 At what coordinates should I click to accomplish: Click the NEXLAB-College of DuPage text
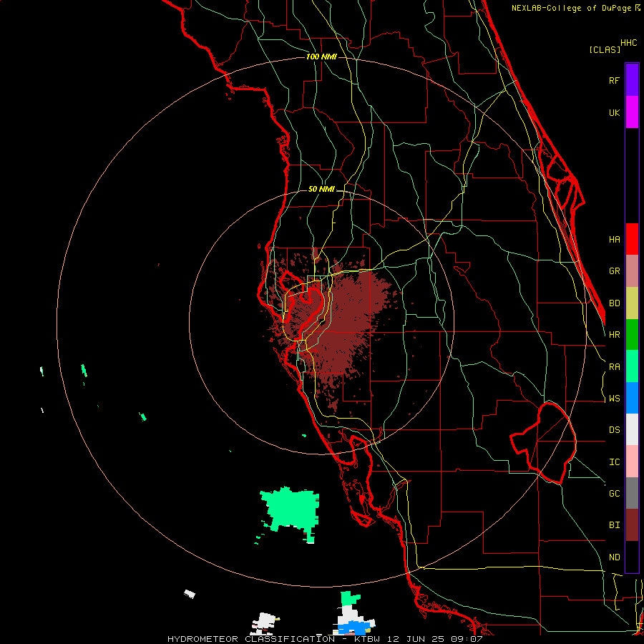(572, 8)
